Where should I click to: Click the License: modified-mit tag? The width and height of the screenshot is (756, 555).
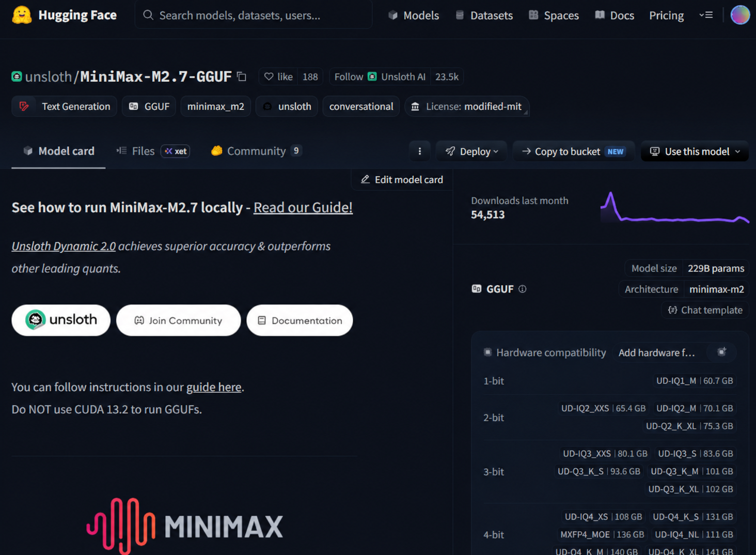[467, 106]
